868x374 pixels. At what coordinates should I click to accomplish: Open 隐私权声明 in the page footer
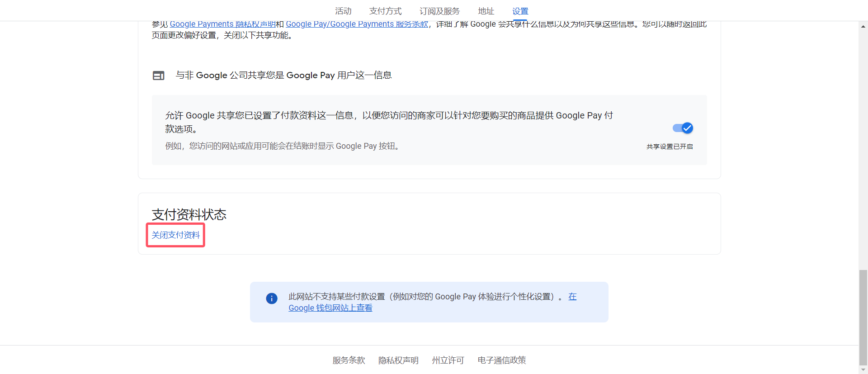pyautogui.click(x=398, y=360)
